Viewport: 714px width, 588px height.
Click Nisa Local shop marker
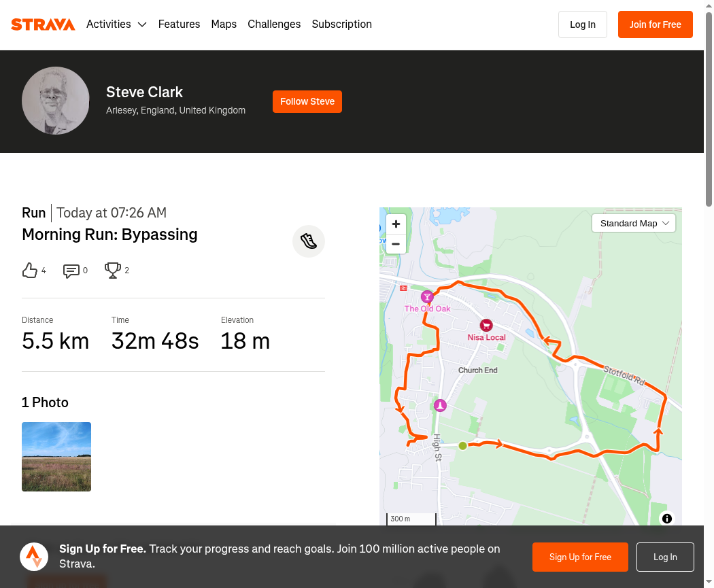pyautogui.click(x=486, y=326)
